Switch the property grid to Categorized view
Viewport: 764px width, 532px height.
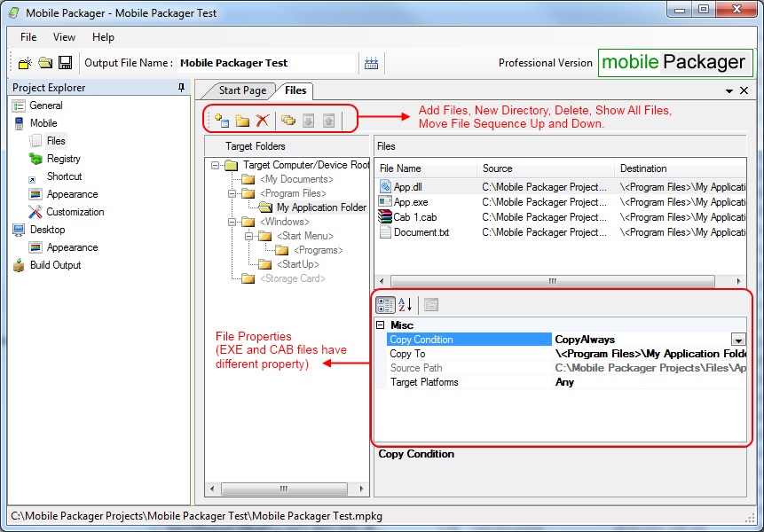(x=385, y=305)
